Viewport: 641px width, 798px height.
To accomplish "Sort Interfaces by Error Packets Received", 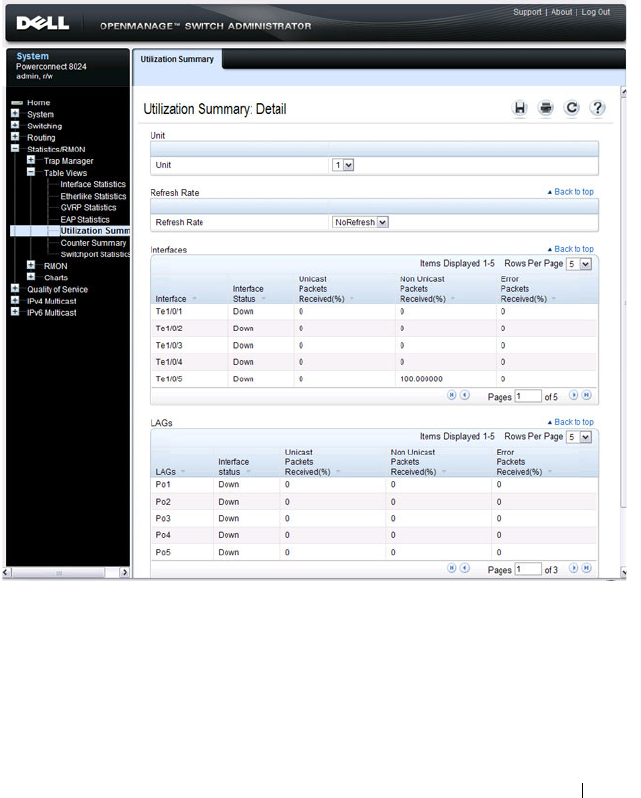I will (x=523, y=289).
